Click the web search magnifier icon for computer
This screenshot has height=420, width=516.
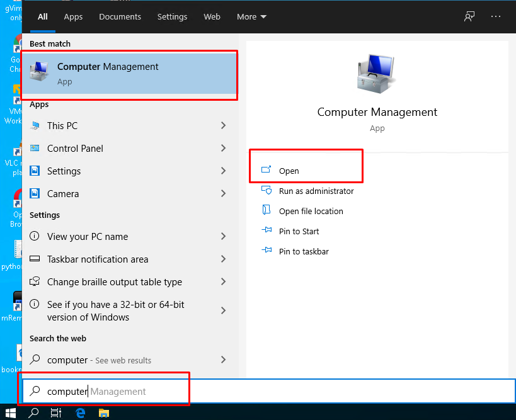pos(35,360)
